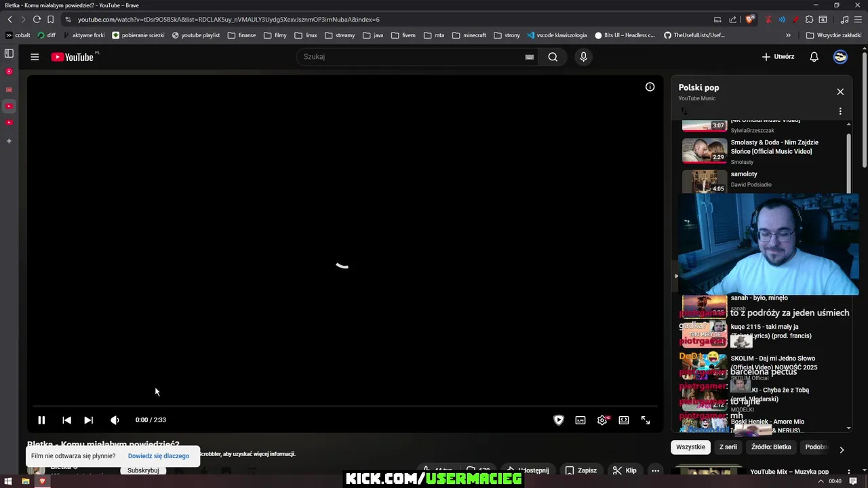Open more actions three-dot menu under video
The image size is (868, 488).
[655, 470]
